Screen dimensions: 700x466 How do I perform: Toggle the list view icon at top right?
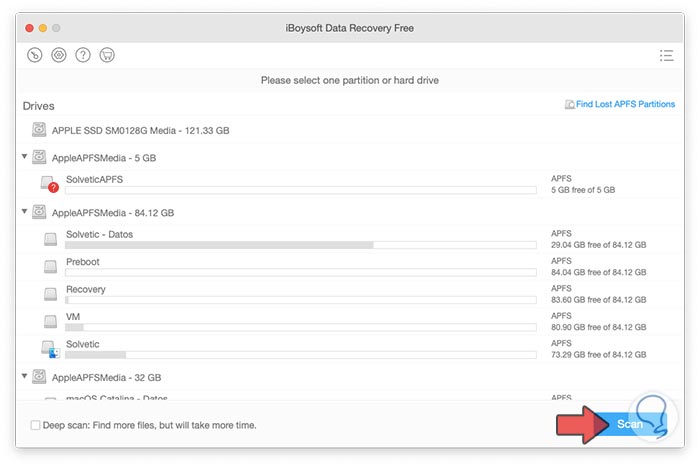[x=667, y=56]
